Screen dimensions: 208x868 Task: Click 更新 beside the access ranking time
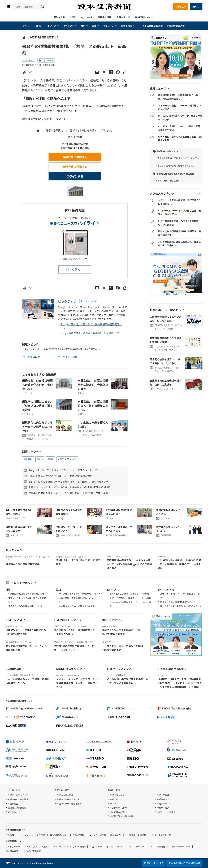click(200, 193)
